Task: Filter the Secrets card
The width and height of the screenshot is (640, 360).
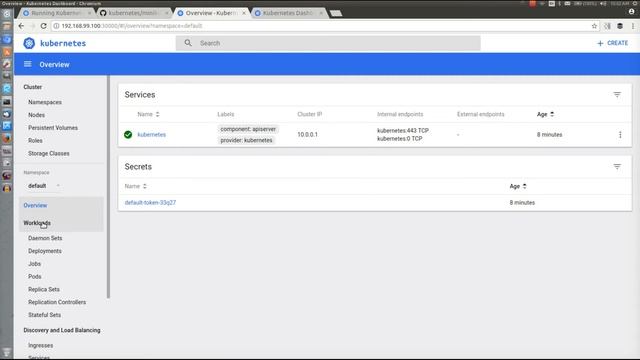Action: 617,167
